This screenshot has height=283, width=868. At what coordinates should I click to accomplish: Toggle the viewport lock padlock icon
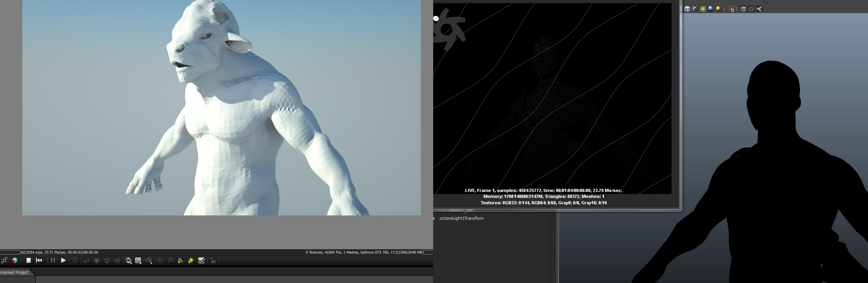[x=213, y=261]
